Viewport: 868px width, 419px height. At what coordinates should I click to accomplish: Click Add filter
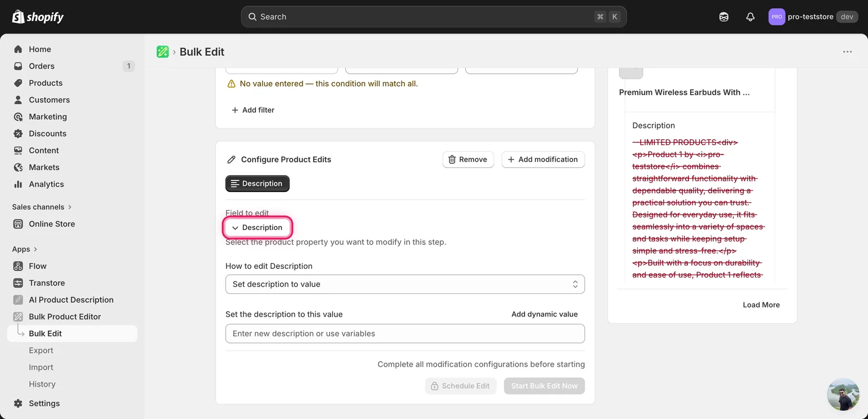coord(253,110)
